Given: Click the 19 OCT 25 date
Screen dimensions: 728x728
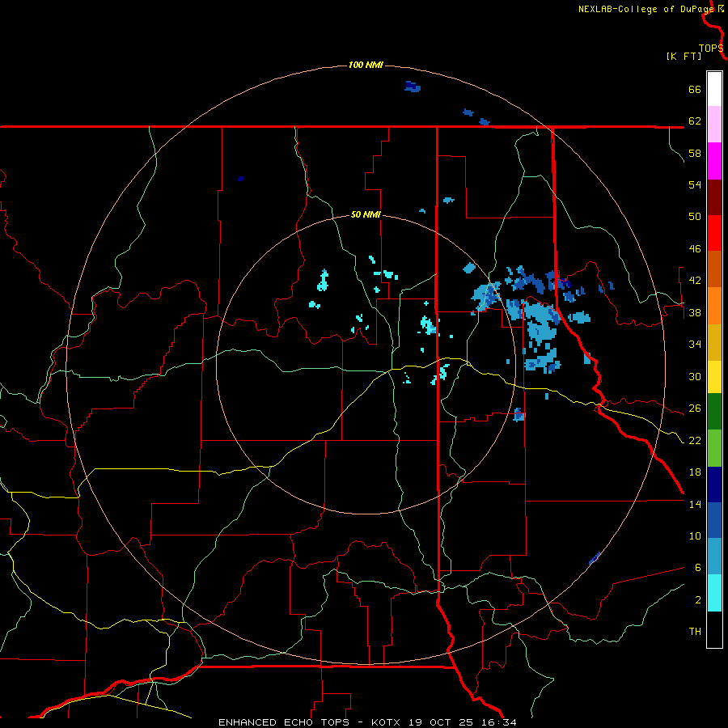Looking at the screenshot, I should (441, 722).
